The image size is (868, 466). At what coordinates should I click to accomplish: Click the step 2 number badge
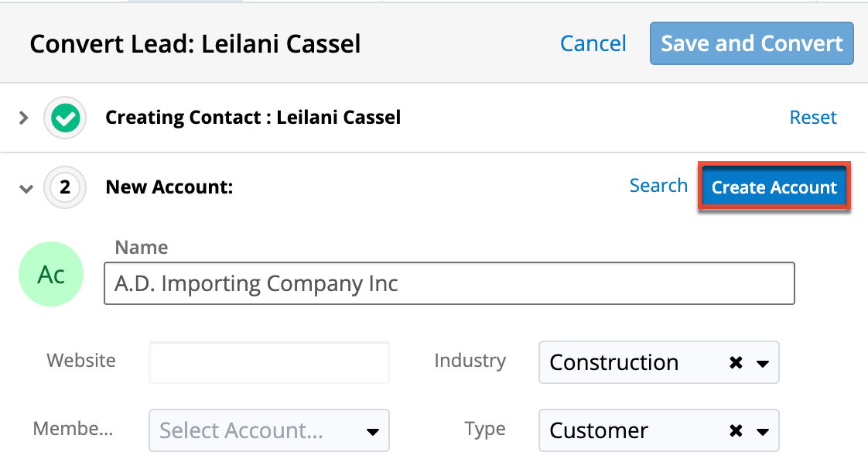point(65,187)
